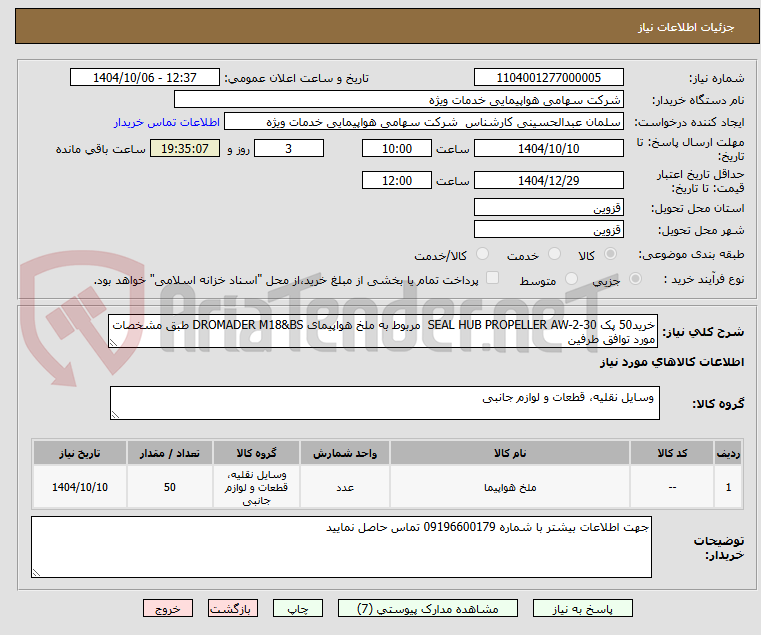Image resolution: width=761 pixels, height=635 pixels.
Task: Click the deadline time 10:00 field
Action: tap(397, 149)
